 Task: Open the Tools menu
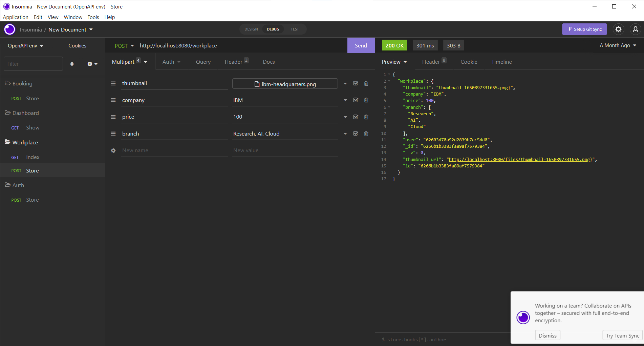(x=93, y=17)
